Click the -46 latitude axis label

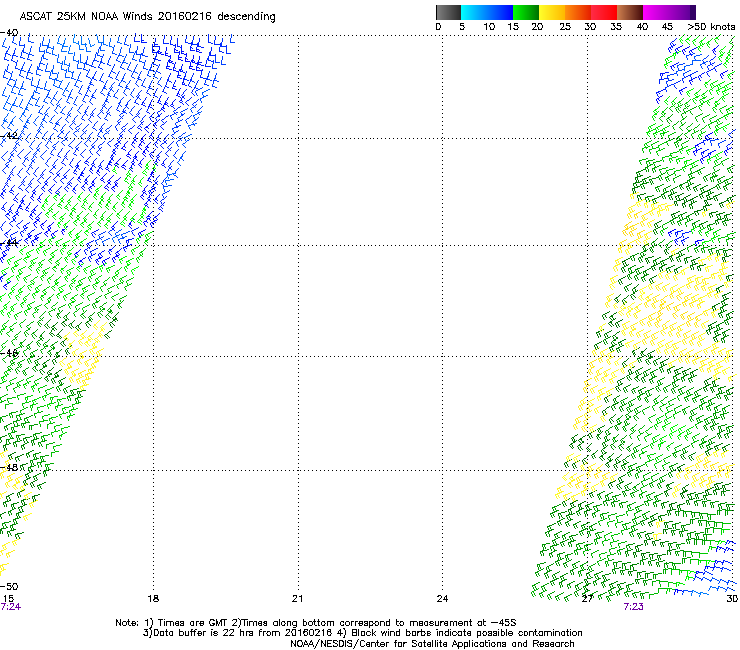(x=9, y=353)
